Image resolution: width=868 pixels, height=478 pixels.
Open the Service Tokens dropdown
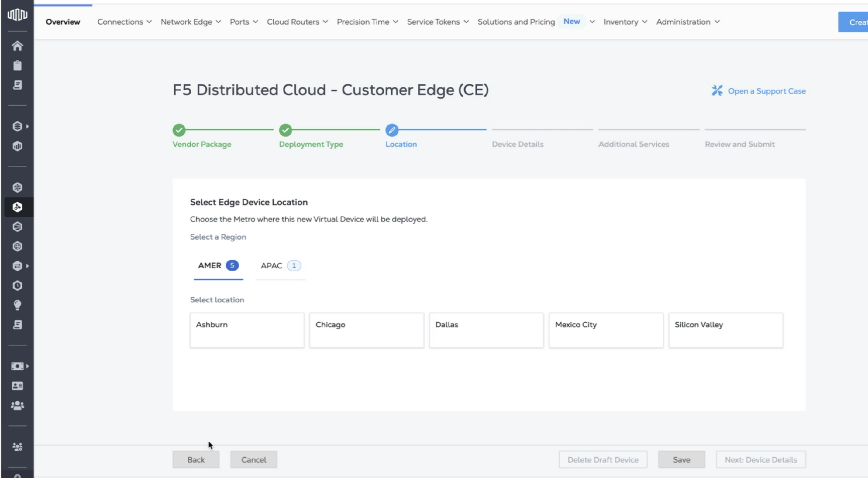click(x=437, y=22)
